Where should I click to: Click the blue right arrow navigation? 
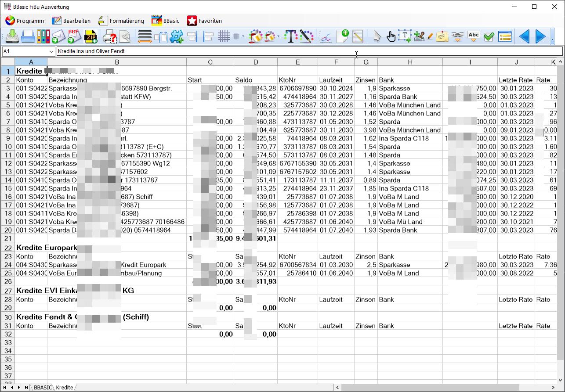[540, 37]
